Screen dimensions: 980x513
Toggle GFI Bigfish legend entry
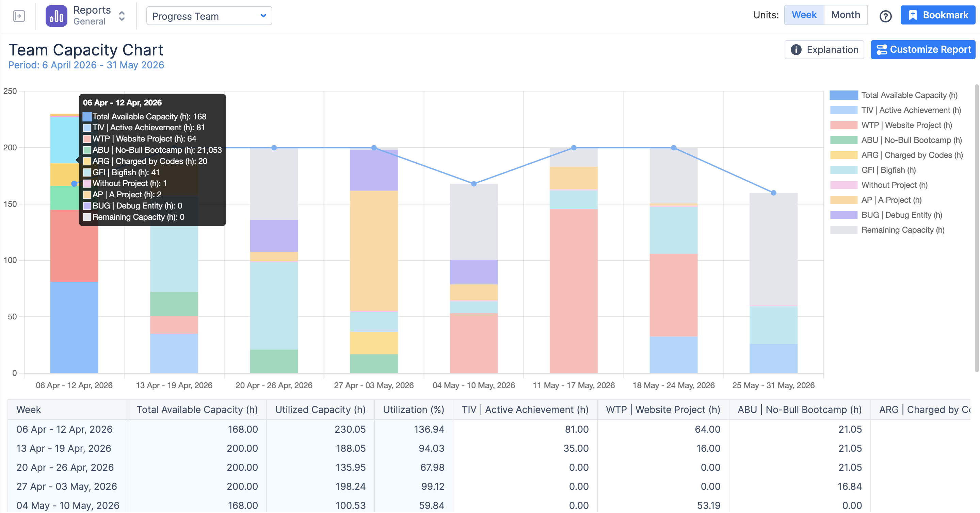[x=873, y=170]
